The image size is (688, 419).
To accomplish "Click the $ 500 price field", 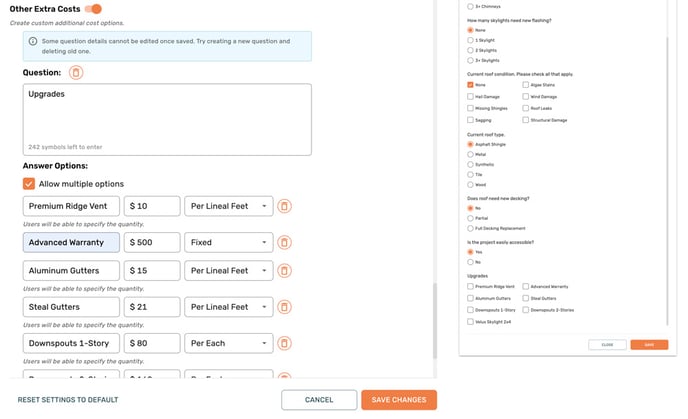I will pyautogui.click(x=152, y=243).
